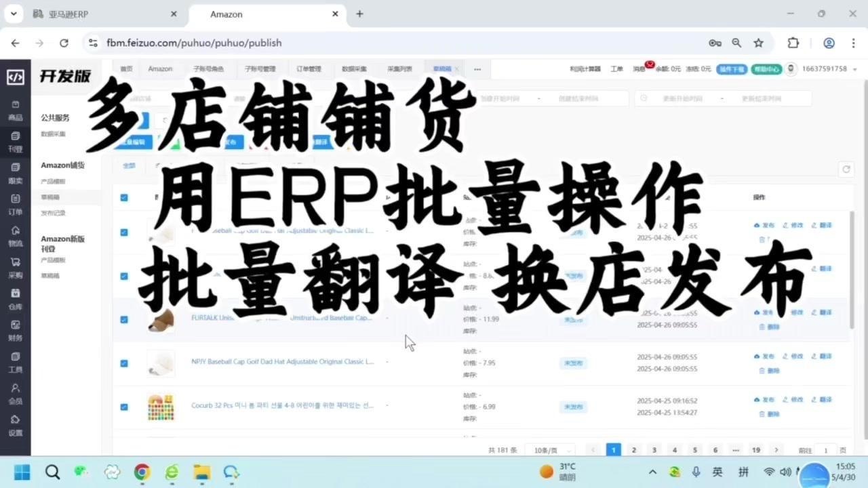Bookmark this page with the star icon

[x=758, y=43]
